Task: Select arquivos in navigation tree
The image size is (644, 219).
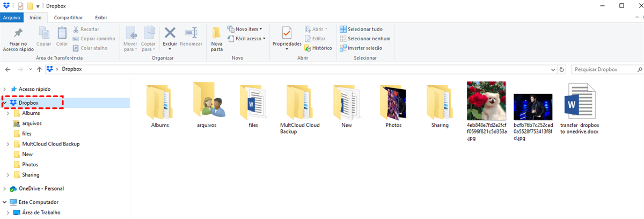Action: point(32,123)
